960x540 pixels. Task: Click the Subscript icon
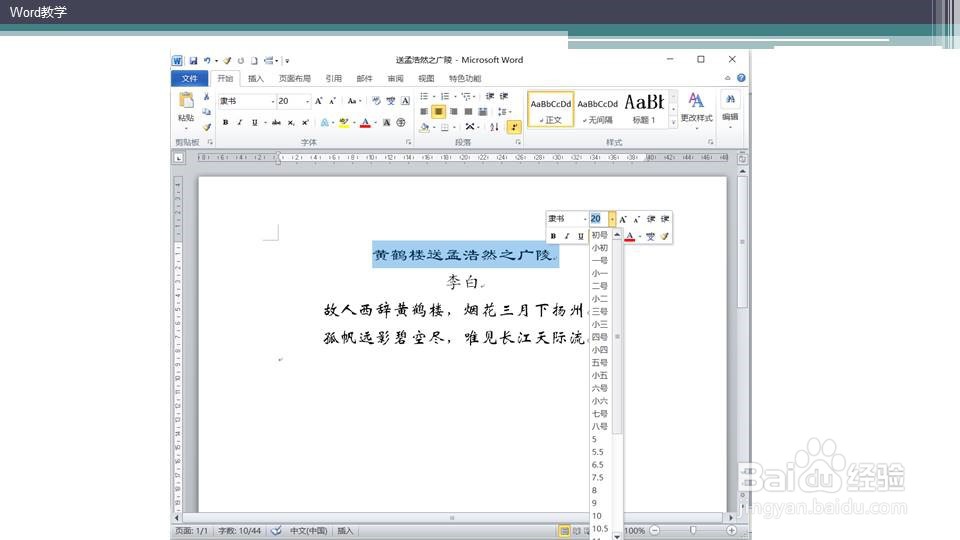[291, 122]
